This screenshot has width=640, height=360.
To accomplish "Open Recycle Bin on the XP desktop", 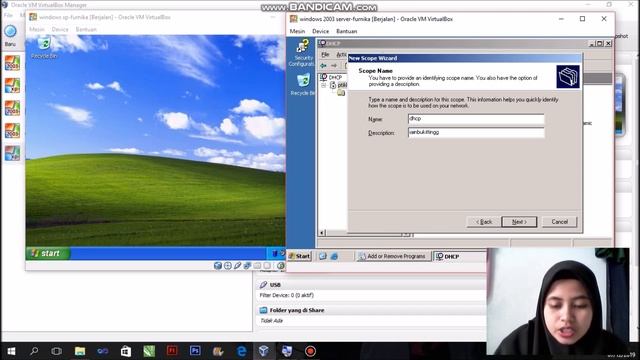I will tap(44, 48).
